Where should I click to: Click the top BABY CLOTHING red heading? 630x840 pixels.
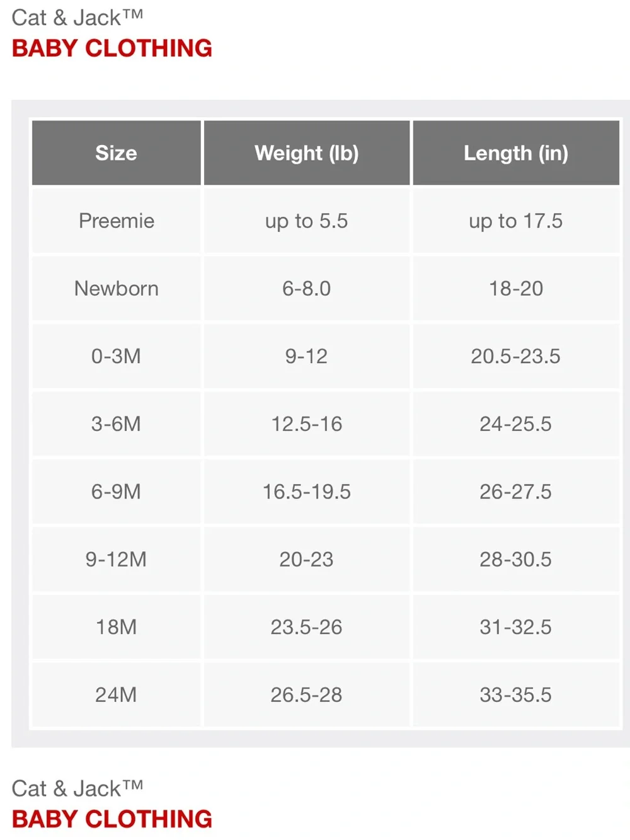tap(112, 49)
